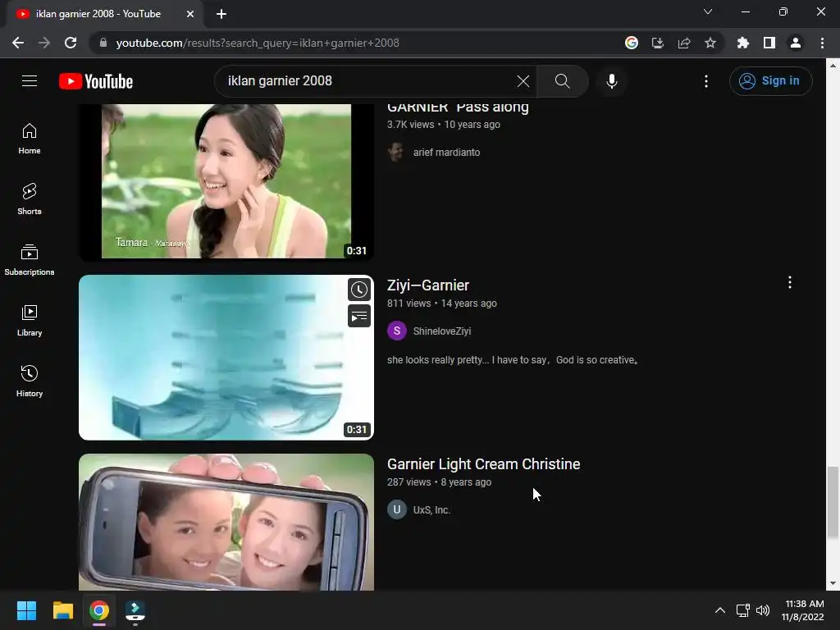Click the YouTube logo
840x630 pixels.
(96, 81)
